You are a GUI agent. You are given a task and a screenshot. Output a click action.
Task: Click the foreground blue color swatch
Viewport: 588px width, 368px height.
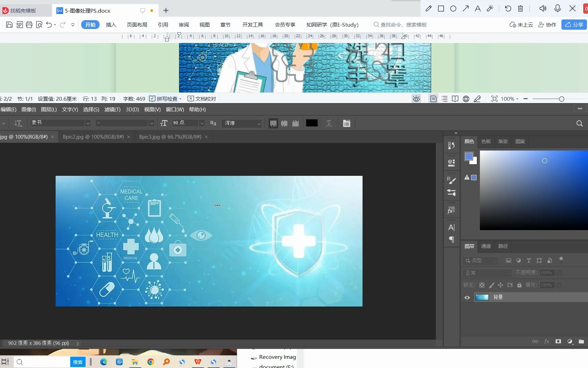[469, 156]
